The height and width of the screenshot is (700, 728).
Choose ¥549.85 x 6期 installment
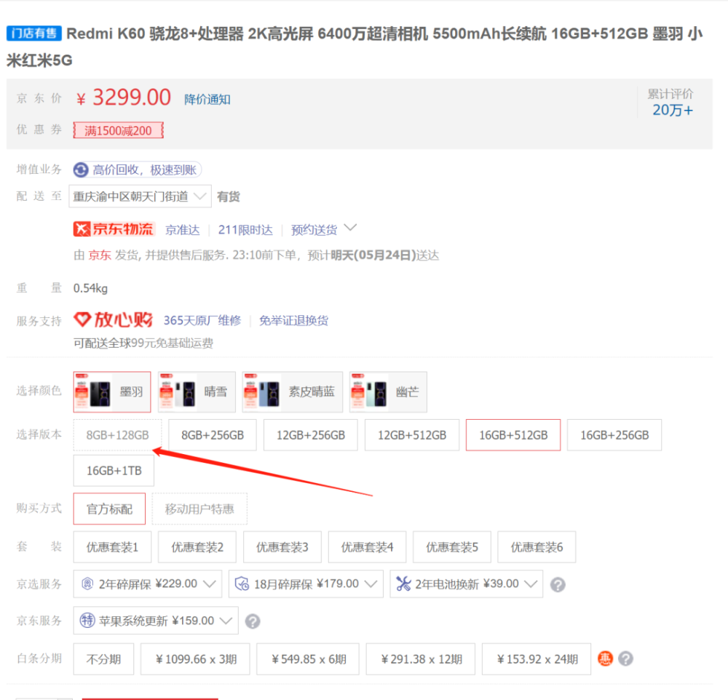[x=308, y=659]
